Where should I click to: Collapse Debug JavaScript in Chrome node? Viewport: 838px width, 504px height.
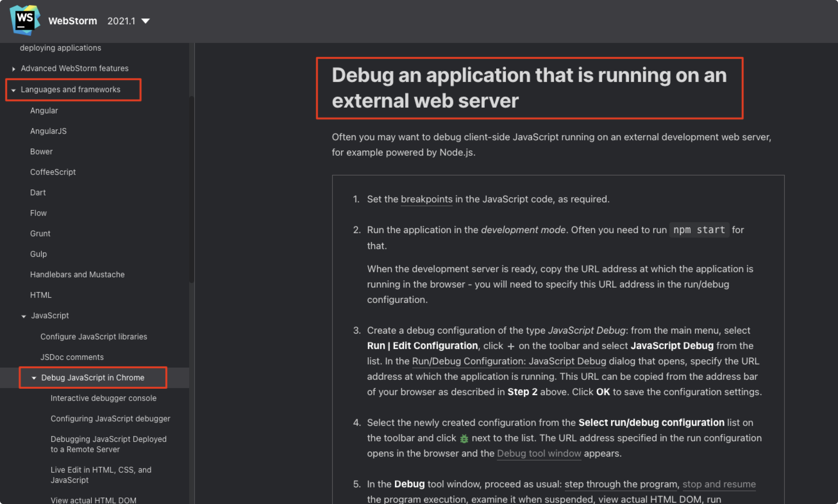click(34, 378)
